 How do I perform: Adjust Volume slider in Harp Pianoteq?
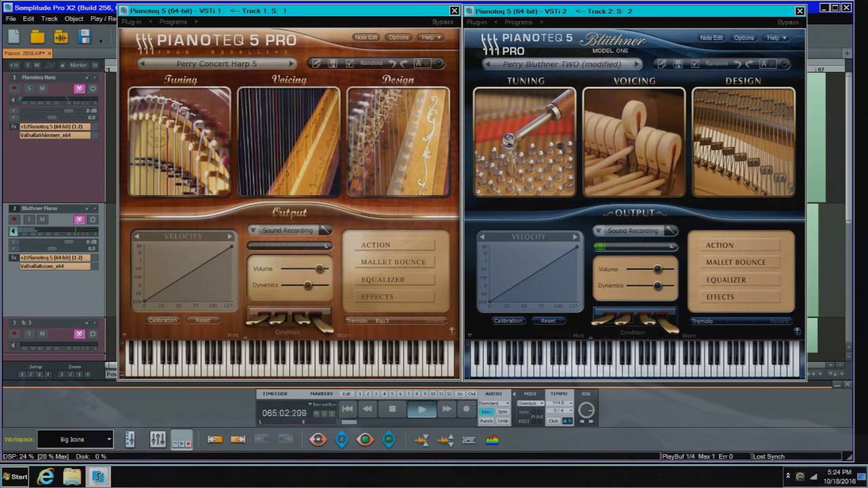click(305, 268)
